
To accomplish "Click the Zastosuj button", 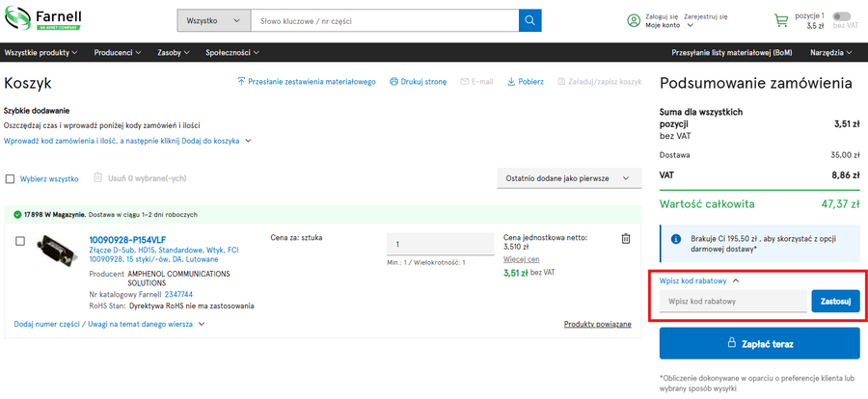I will (x=835, y=302).
